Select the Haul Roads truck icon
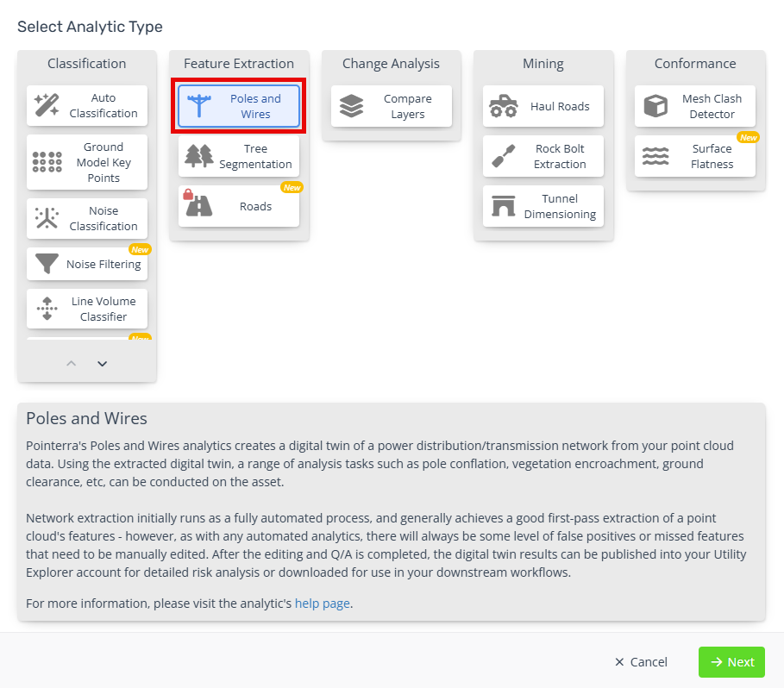784x688 pixels. (x=503, y=106)
